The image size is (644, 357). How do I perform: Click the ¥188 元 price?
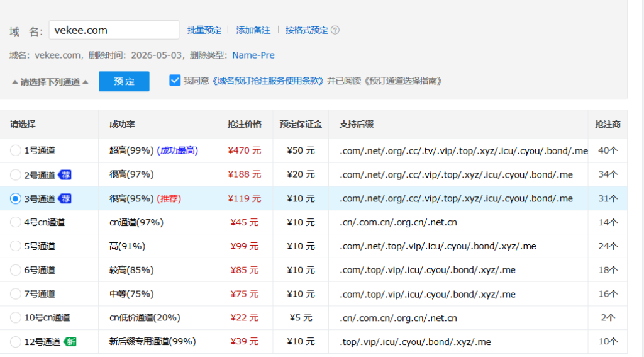tap(245, 174)
